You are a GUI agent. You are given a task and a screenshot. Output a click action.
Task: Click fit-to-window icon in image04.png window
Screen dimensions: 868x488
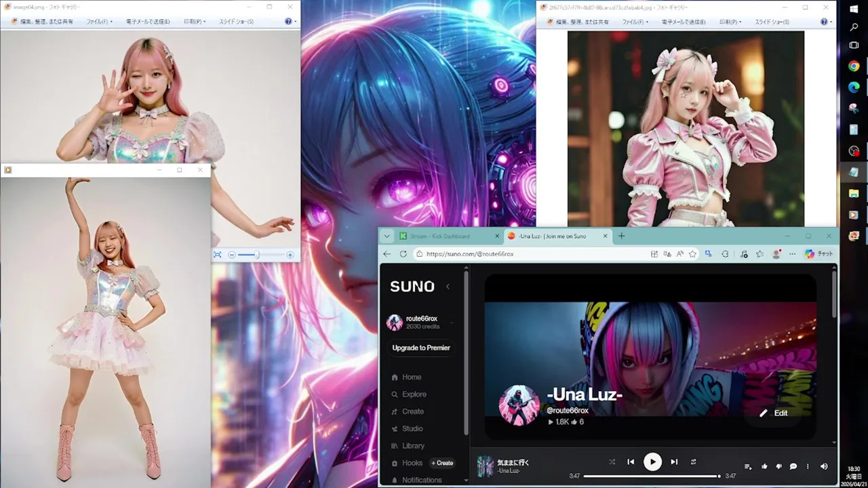pyautogui.click(x=217, y=255)
